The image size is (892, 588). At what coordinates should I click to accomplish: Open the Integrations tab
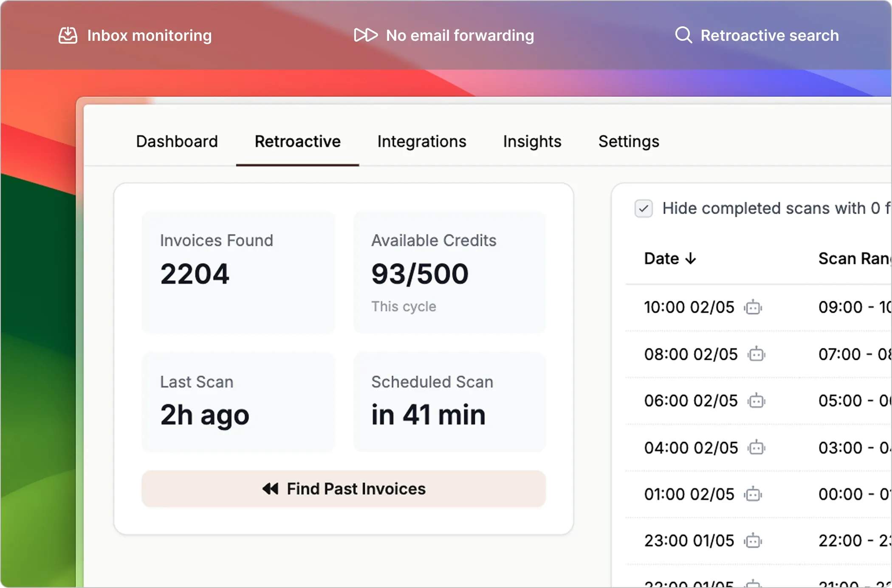(421, 141)
